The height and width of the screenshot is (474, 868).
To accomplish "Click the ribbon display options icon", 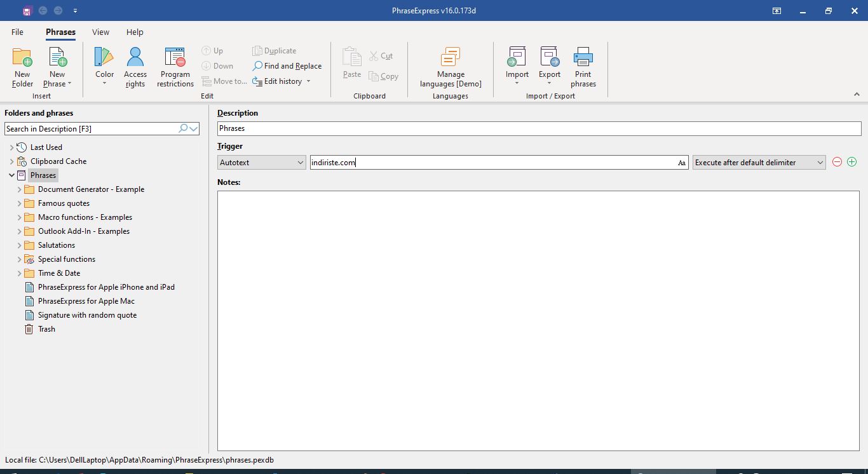I will [776, 11].
